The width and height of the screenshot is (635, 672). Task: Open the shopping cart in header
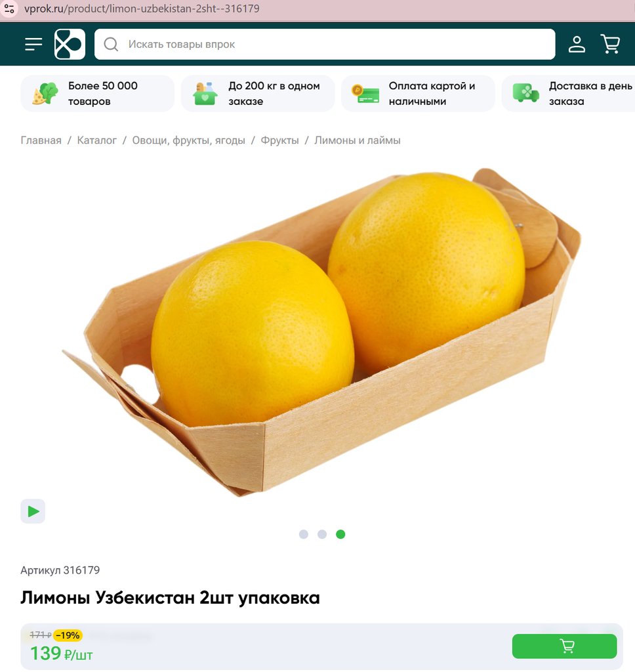(x=611, y=44)
